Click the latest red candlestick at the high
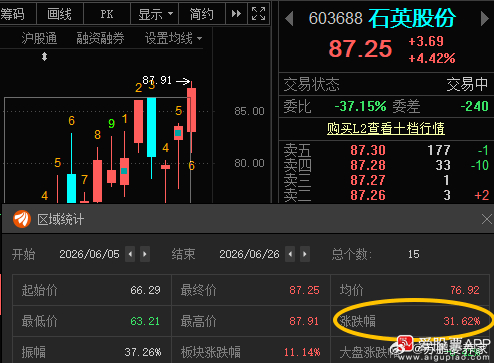The width and height of the screenshot is (494, 363). (191, 110)
